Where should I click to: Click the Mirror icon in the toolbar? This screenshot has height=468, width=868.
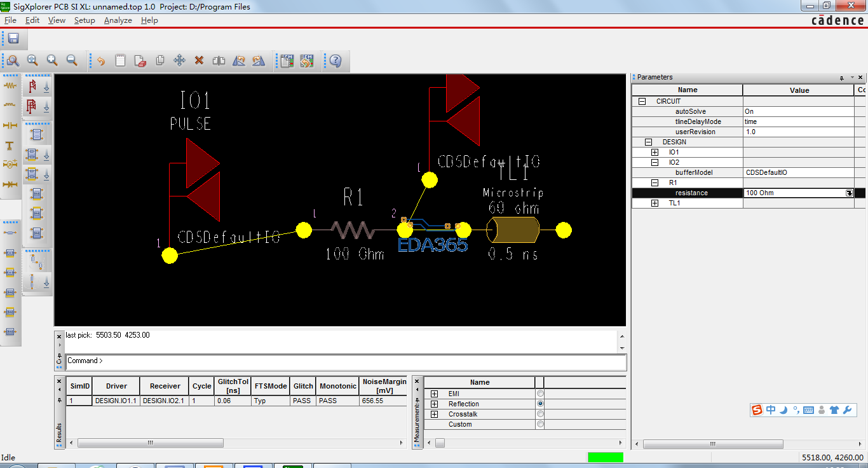(x=219, y=61)
